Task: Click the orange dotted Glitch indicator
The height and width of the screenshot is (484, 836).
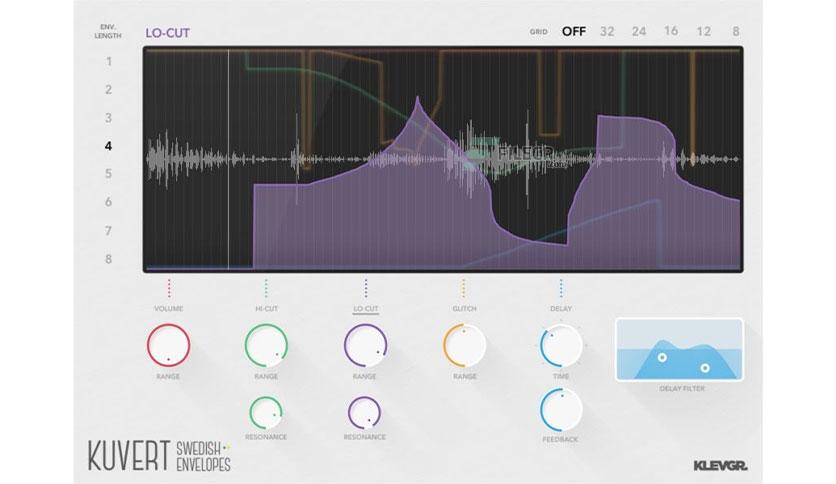Action: point(463,288)
